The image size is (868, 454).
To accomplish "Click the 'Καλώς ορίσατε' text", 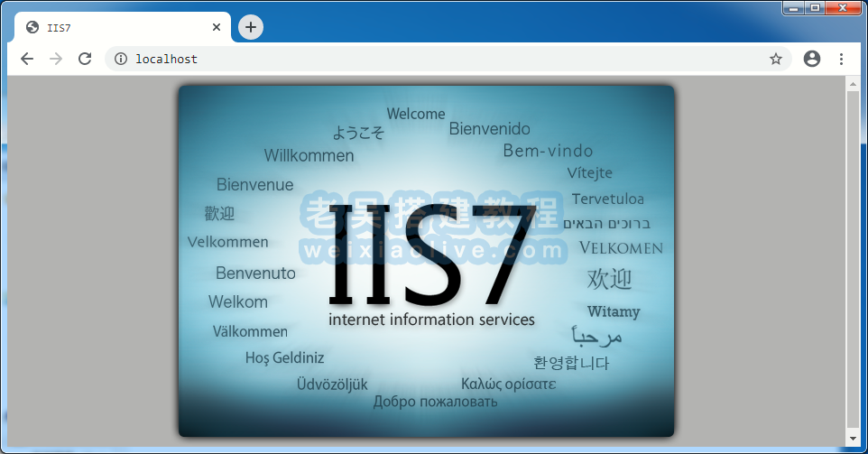I will (x=509, y=385).
